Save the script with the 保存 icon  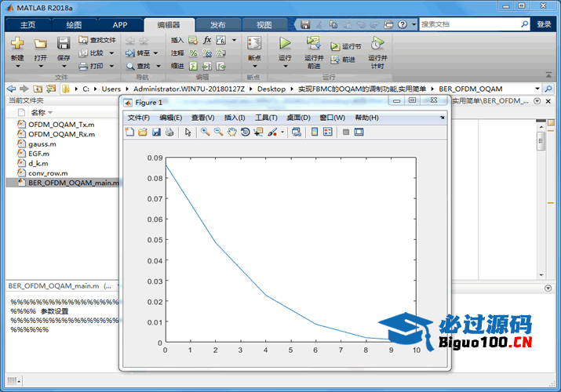point(64,44)
